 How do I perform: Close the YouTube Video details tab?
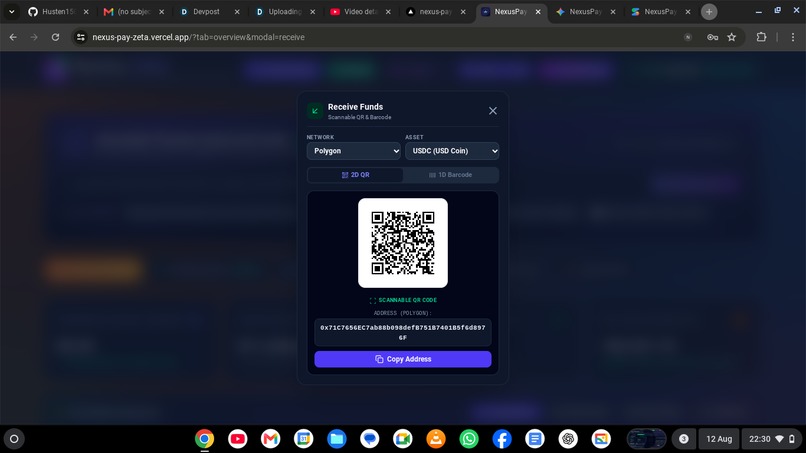tap(388, 11)
